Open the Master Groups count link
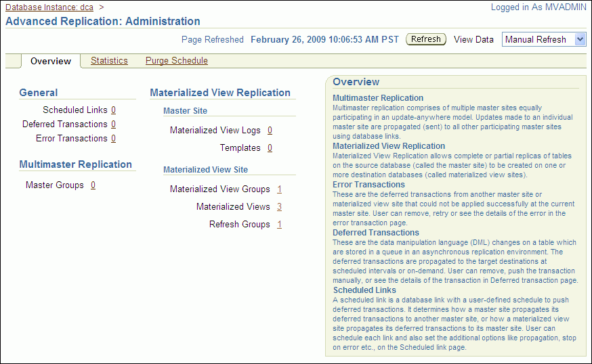Image resolution: width=592 pixels, height=364 pixels. click(x=93, y=185)
